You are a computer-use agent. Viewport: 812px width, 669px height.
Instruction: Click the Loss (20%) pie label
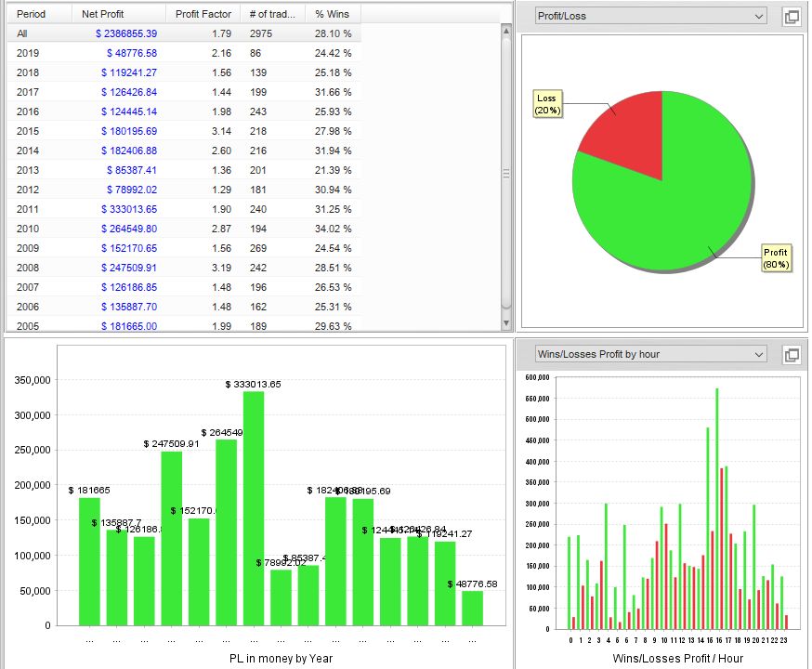(x=547, y=104)
